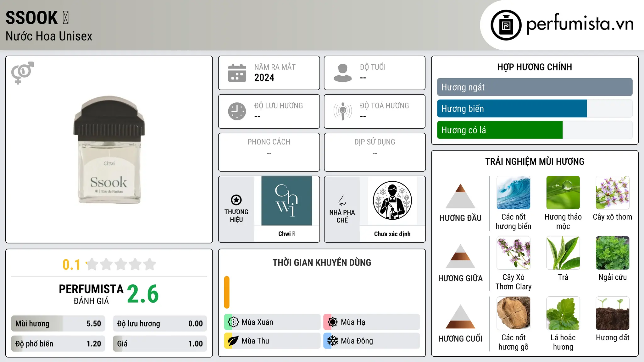This screenshot has height=362, width=644.
Task: Click the Hương giữa pyramid icon
Action: tap(460, 256)
